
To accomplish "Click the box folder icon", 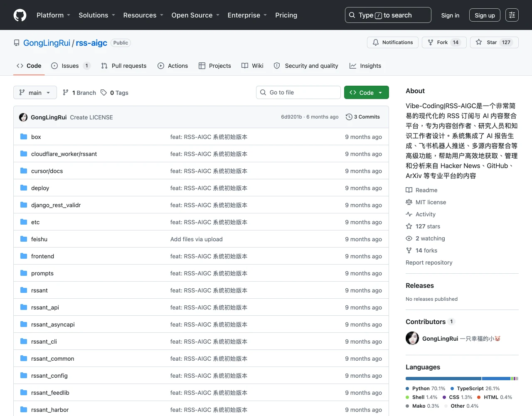I will pyautogui.click(x=24, y=136).
